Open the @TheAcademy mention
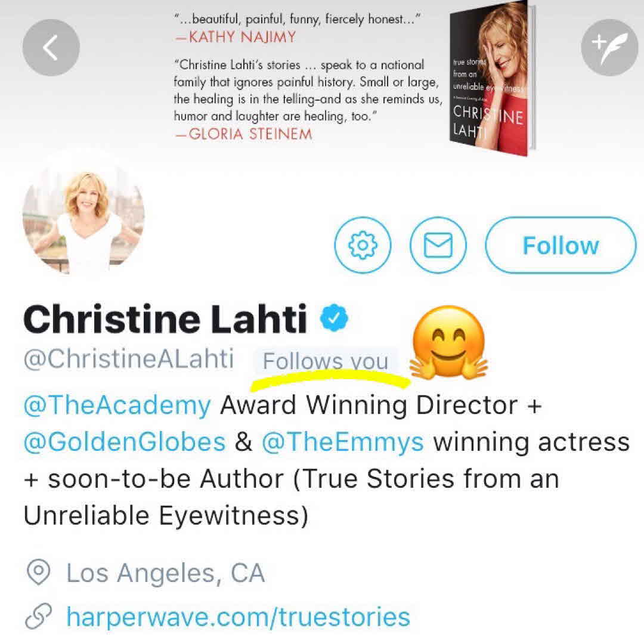The height and width of the screenshot is (644, 644). (x=117, y=405)
